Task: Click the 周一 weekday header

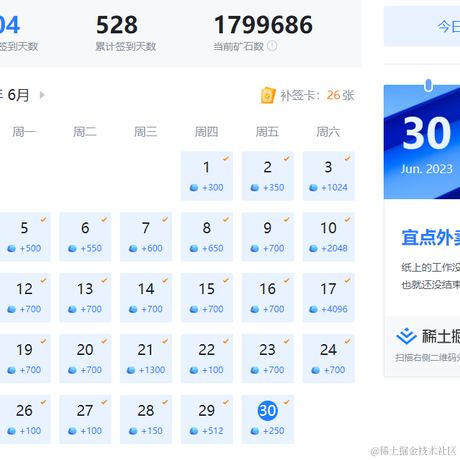Action: tap(24, 132)
